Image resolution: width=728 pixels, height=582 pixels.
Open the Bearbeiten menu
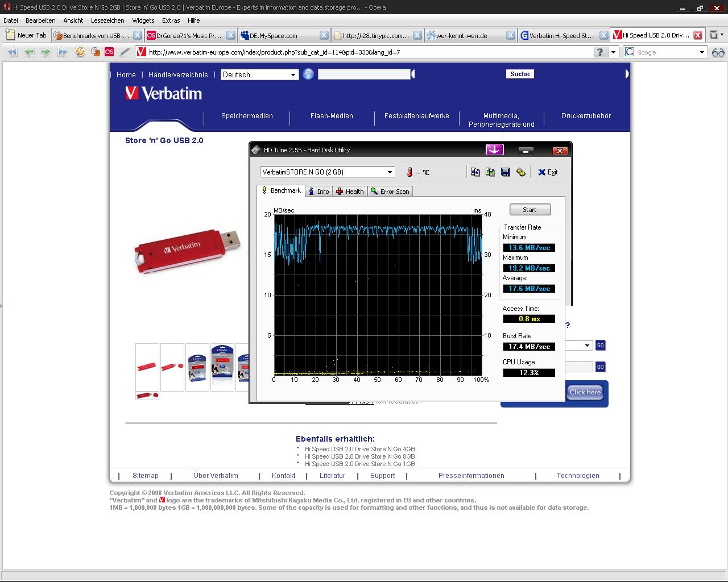40,20
